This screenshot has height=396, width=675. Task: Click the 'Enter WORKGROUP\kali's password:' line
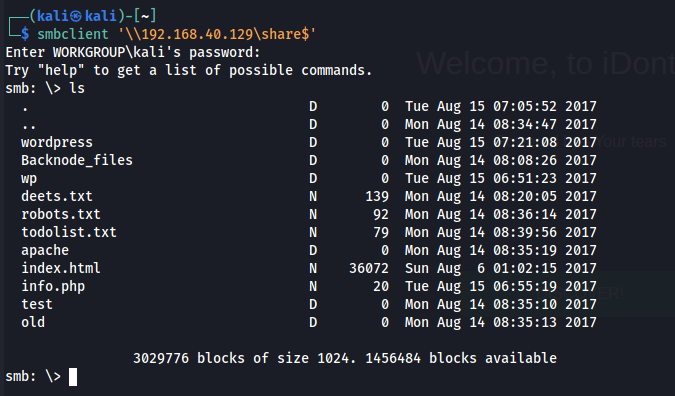coord(133,52)
